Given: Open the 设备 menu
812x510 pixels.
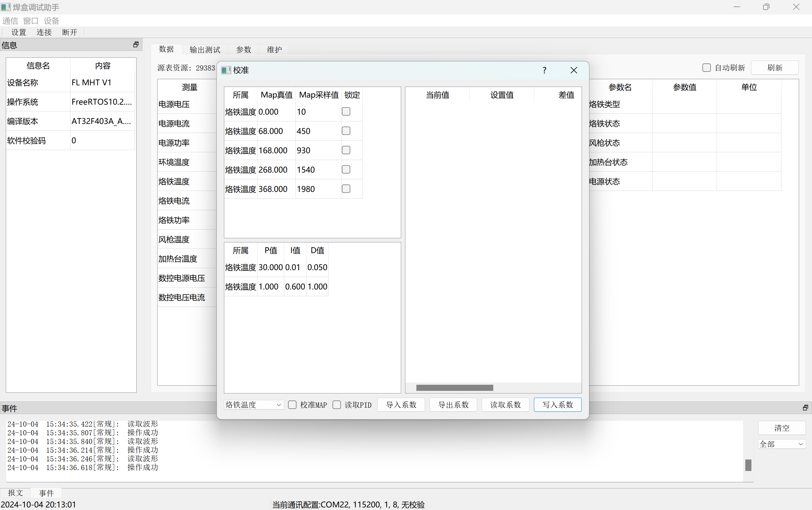Looking at the screenshot, I should [51, 21].
